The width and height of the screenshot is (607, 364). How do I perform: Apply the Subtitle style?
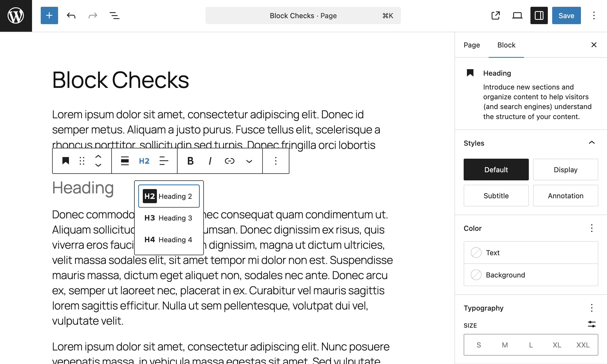click(x=496, y=196)
